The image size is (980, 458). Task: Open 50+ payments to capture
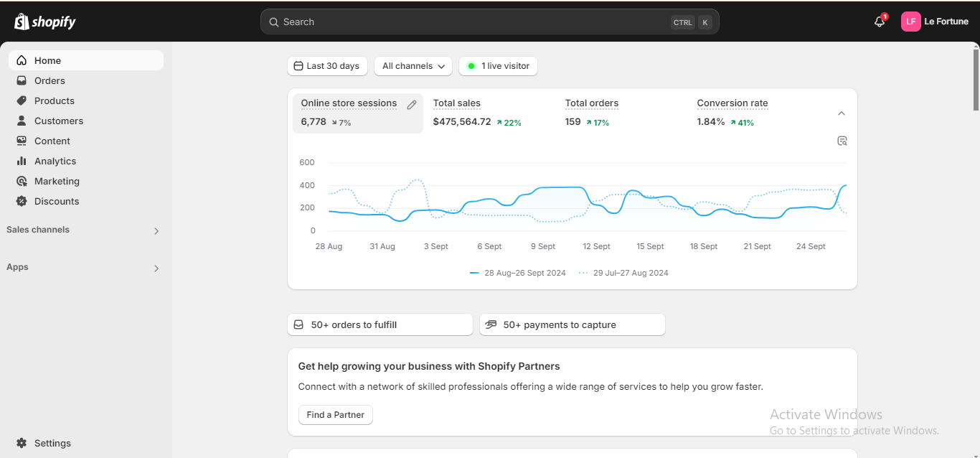point(573,324)
